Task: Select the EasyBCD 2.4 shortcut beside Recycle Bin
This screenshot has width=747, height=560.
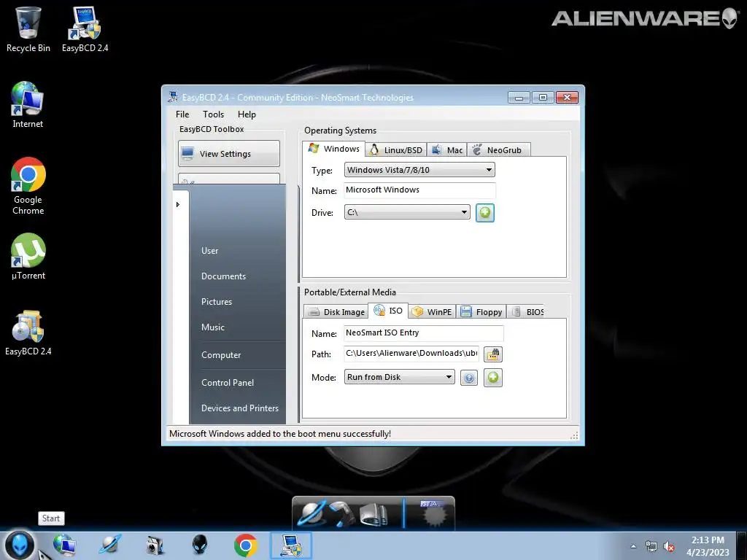Action: click(x=85, y=28)
